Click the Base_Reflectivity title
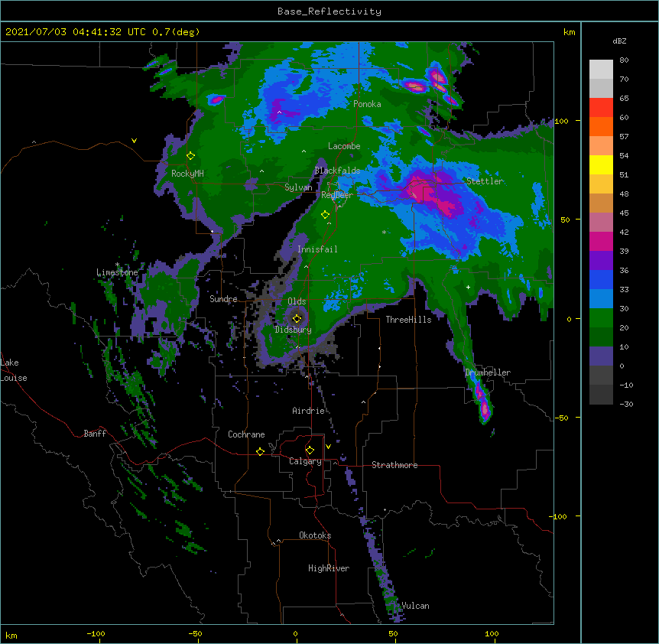 point(329,11)
